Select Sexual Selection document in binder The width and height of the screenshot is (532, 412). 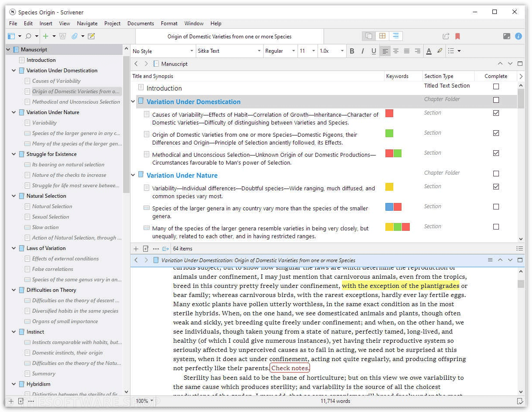[50, 217]
